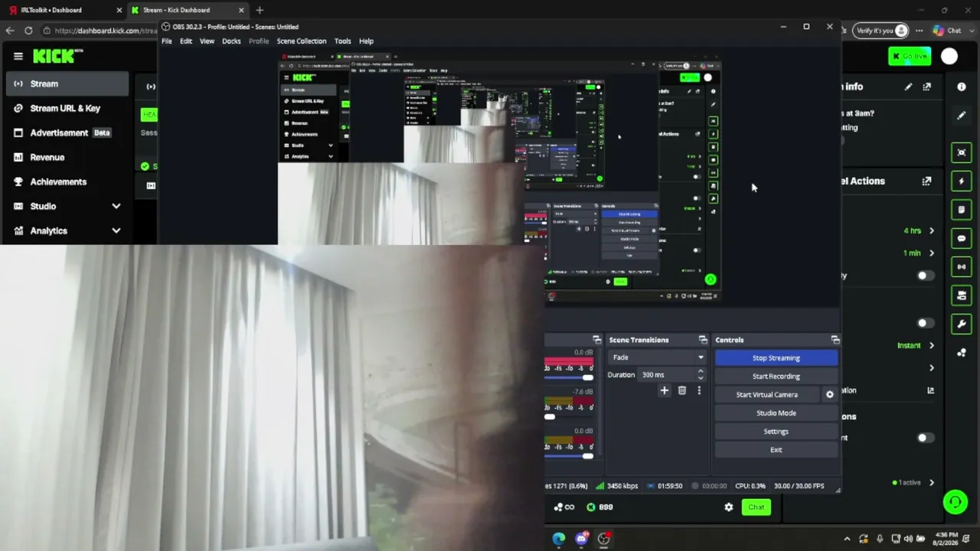The width and height of the screenshot is (980, 551).
Task: Click the green Chat button
Action: pos(756,507)
